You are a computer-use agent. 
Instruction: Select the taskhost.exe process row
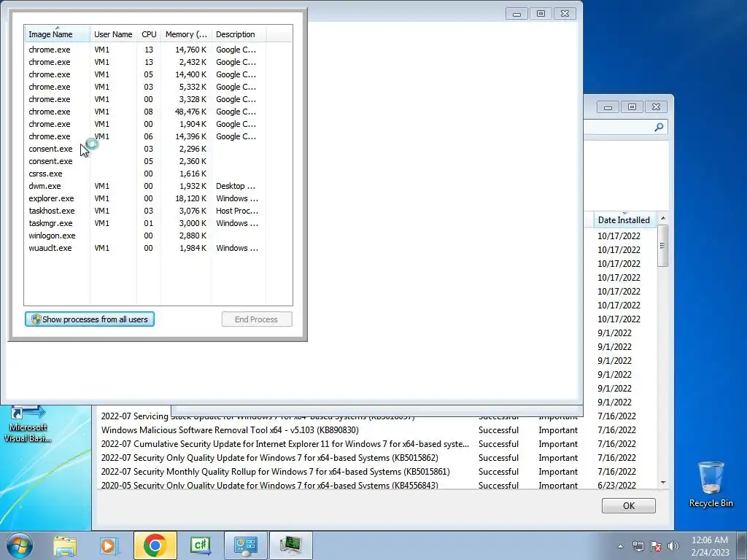tap(158, 211)
